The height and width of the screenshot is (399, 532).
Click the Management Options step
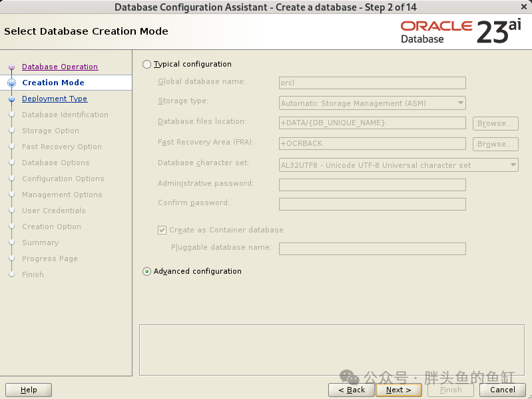pos(62,195)
